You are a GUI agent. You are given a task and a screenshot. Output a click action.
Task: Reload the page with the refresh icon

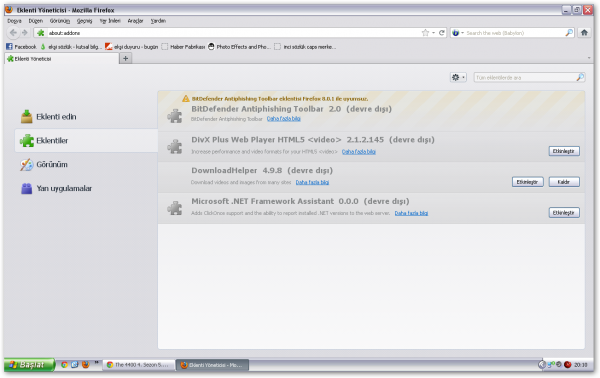(442, 33)
